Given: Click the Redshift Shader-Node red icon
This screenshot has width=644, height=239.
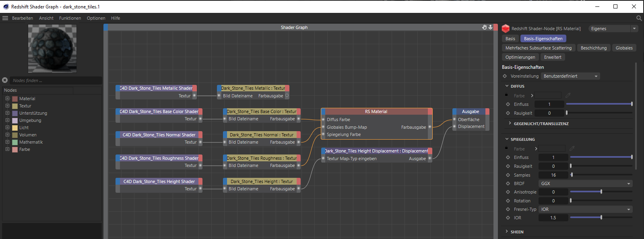Looking at the screenshot, I should point(506,29).
